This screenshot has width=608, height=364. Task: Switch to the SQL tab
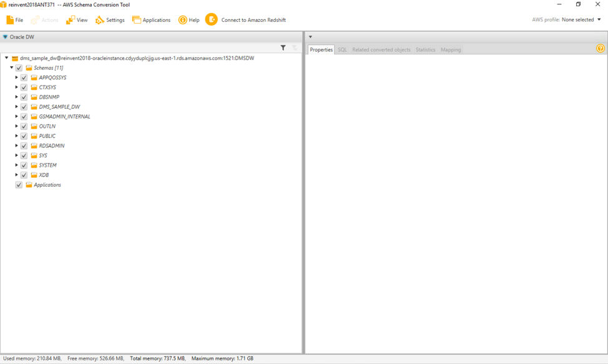coord(342,49)
